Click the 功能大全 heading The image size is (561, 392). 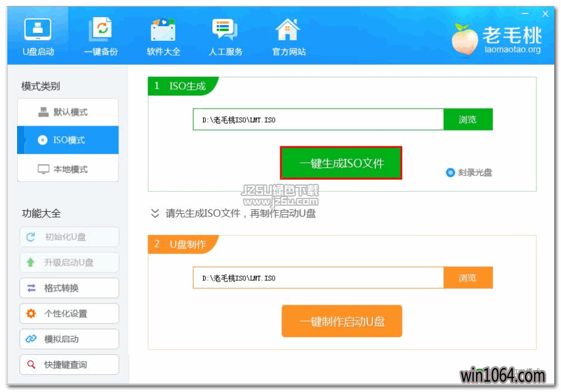pyautogui.click(x=41, y=213)
